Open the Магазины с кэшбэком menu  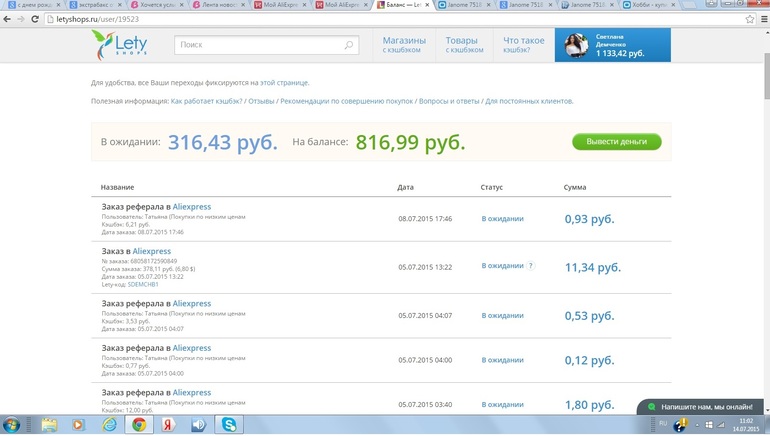[404, 45]
